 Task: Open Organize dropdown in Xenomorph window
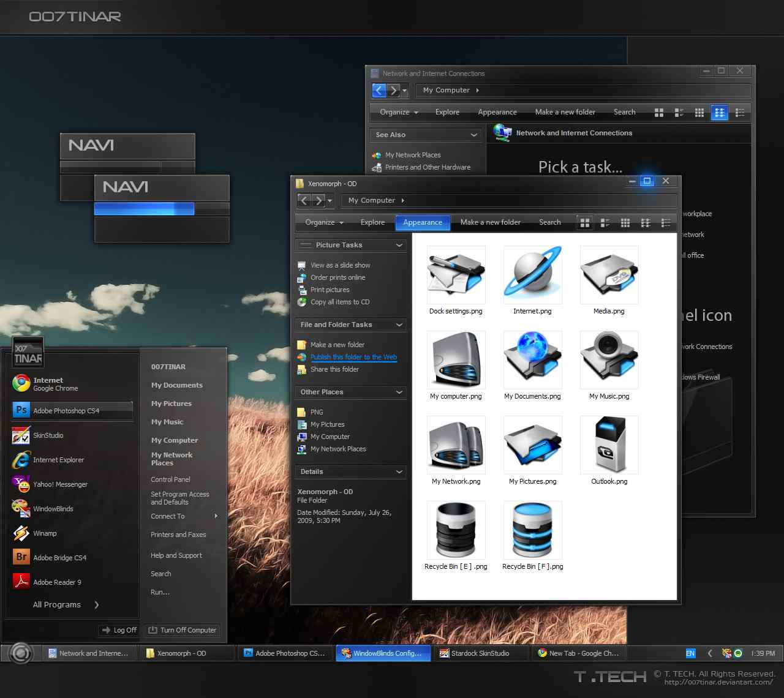click(x=325, y=222)
